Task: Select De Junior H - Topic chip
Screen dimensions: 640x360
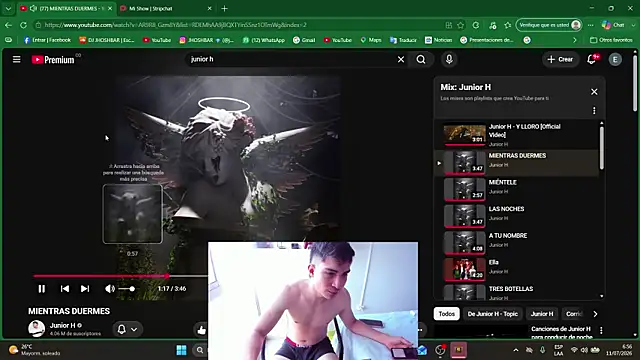Action: coord(493,314)
